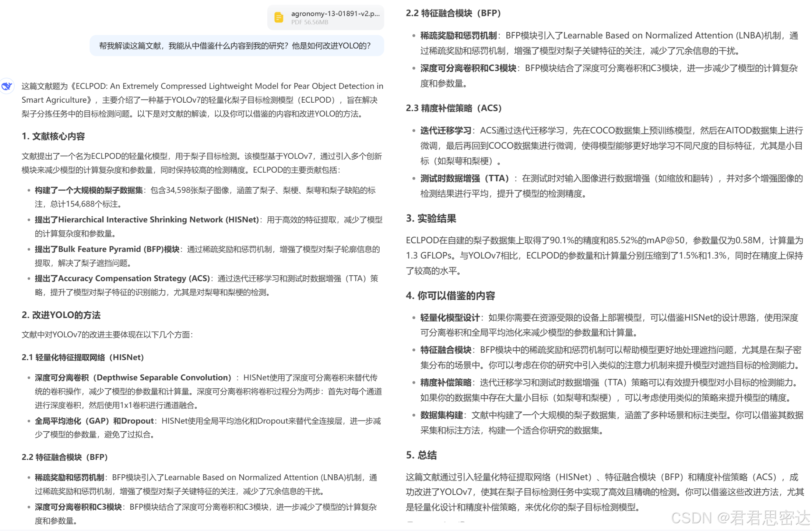Click subheading 2.1 轻量化特征提取网络 (HISNet)
The width and height of the screenshot is (812, 531).
tap(82, 357)
